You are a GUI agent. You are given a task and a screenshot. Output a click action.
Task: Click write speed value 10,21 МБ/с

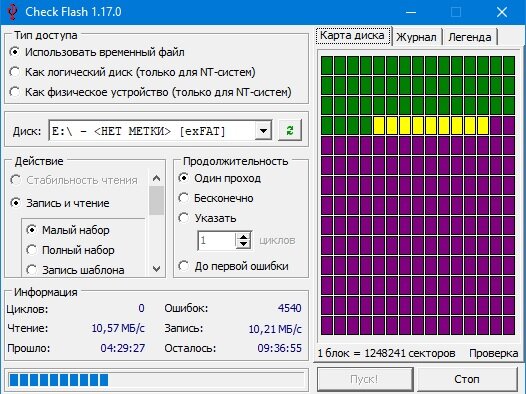[275, 329]
